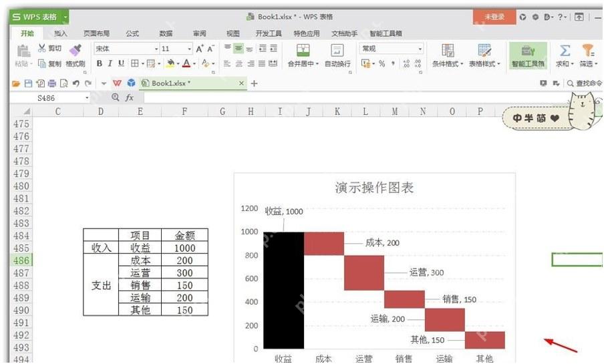The width and height of the screenshot is (604, 364).
Task: Close the Book1.xlsx document tab
Action: [241, 83]
